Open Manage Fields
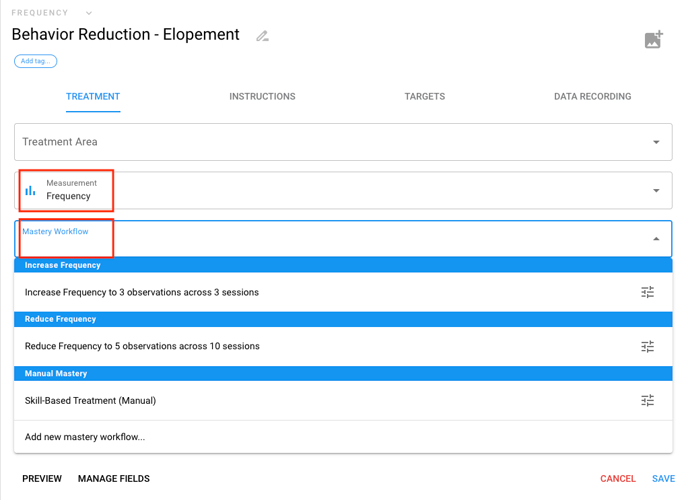 (x=114, y=479)
